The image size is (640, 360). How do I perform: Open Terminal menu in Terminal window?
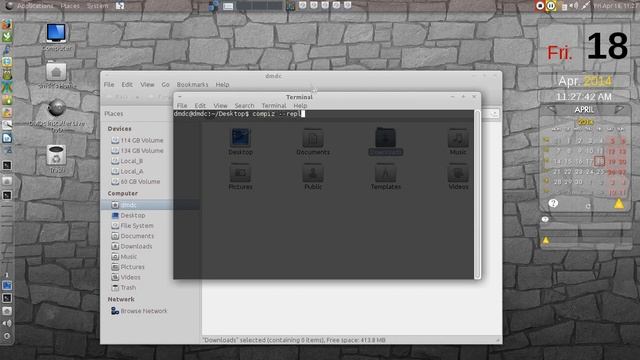(x=274, y=105)
